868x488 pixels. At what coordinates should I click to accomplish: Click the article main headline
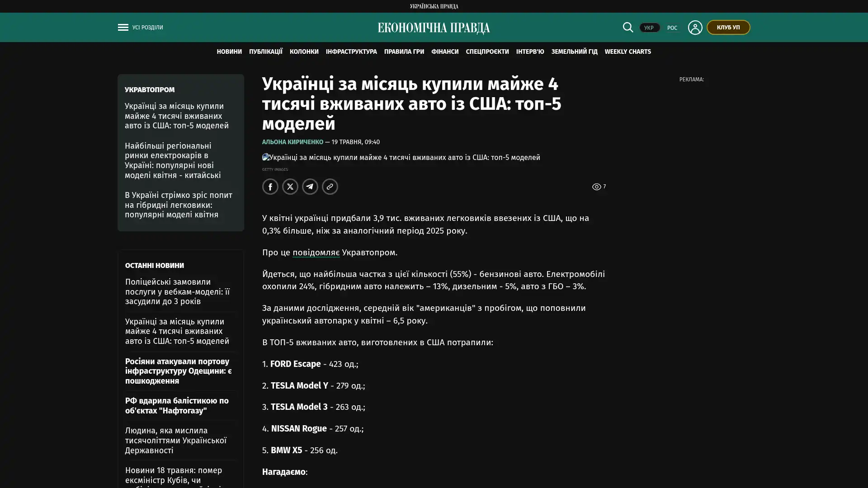coord(411,104)
